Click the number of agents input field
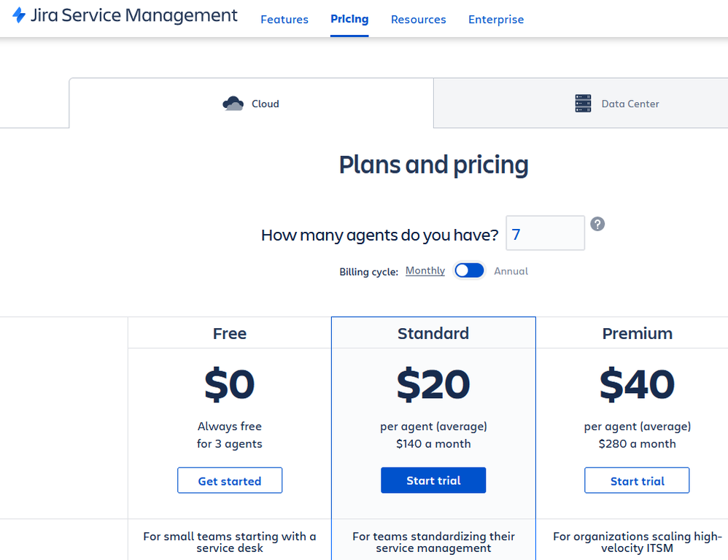This screenshot has height=560, width=728. pos(545,233)
